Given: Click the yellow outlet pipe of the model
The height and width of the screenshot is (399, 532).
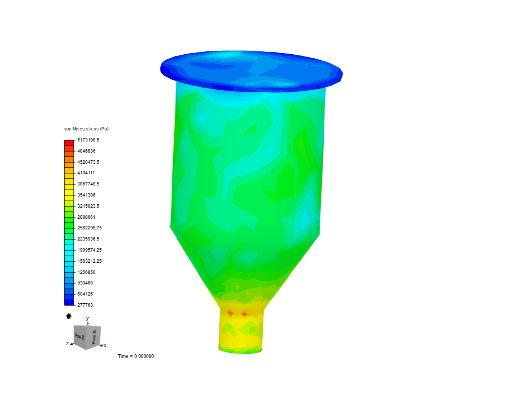Looking at the screenshot, I should [x=241, y=332].
